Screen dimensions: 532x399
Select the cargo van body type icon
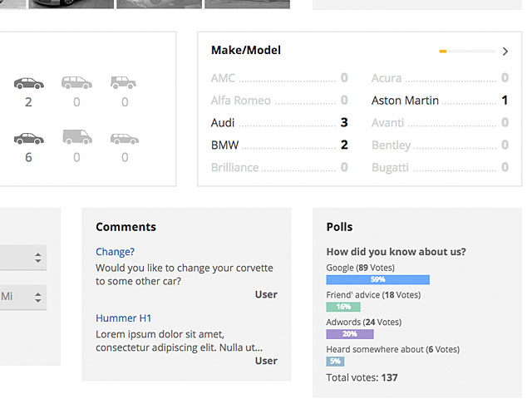pos(77,136)
